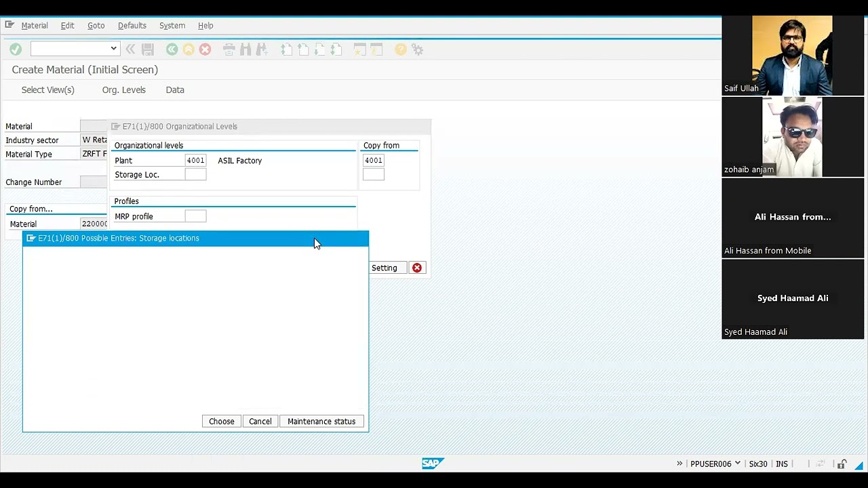Click the Possible Entries: Storage locations title bar

pyautogui.click(x=195, y=238)
